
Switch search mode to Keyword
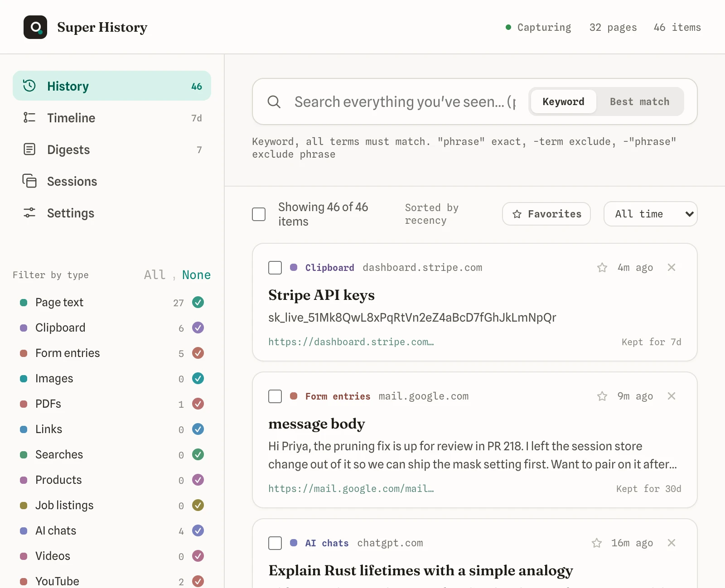tap(563, 101)
